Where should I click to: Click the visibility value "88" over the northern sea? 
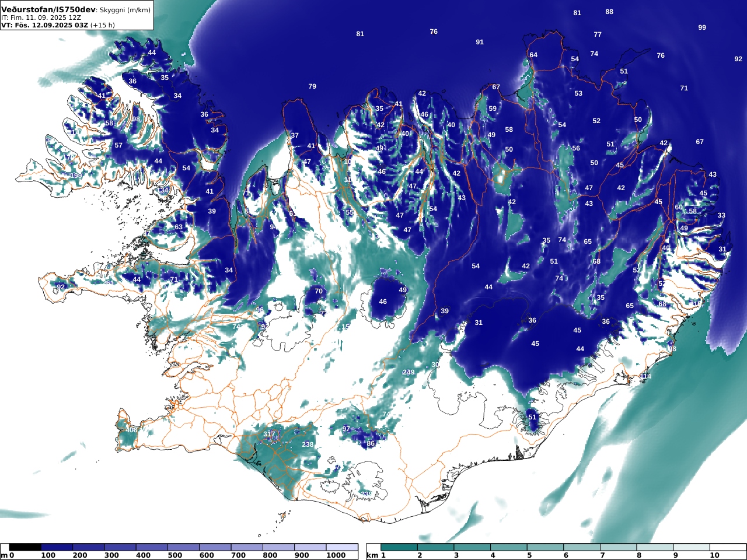click(x=609, y=12)
